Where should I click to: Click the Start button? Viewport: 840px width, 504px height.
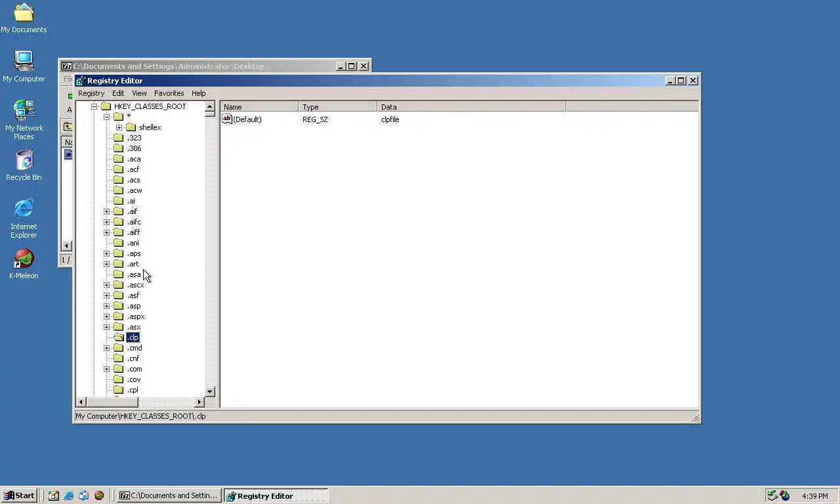click(19, 495)
